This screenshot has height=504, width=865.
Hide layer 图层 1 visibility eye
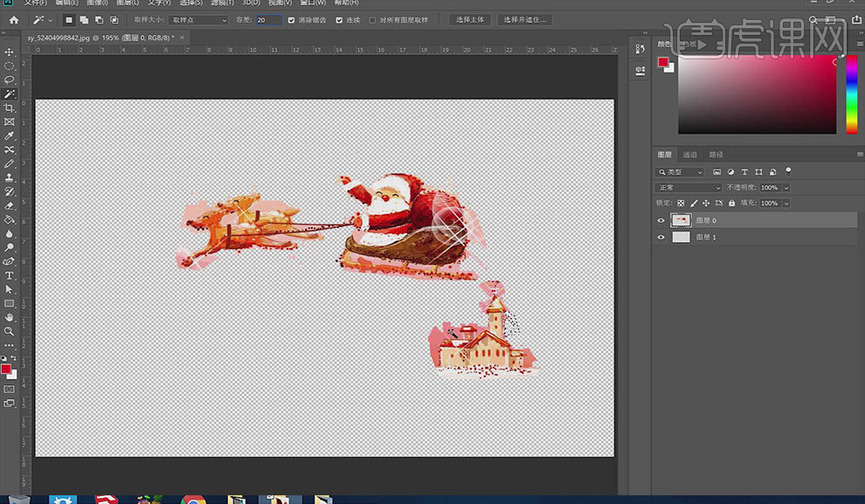click(x=661, y=237)
